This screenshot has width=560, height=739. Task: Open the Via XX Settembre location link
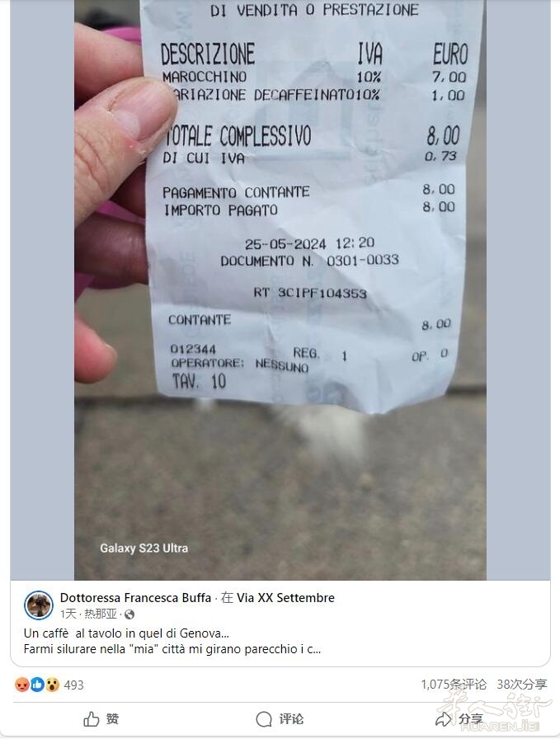coord(285,598)
